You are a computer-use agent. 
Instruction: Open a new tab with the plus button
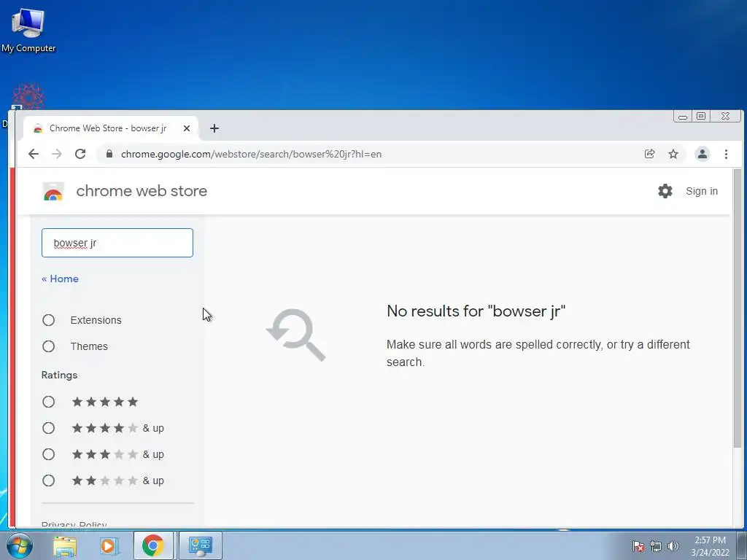click(x=214, y=128)
